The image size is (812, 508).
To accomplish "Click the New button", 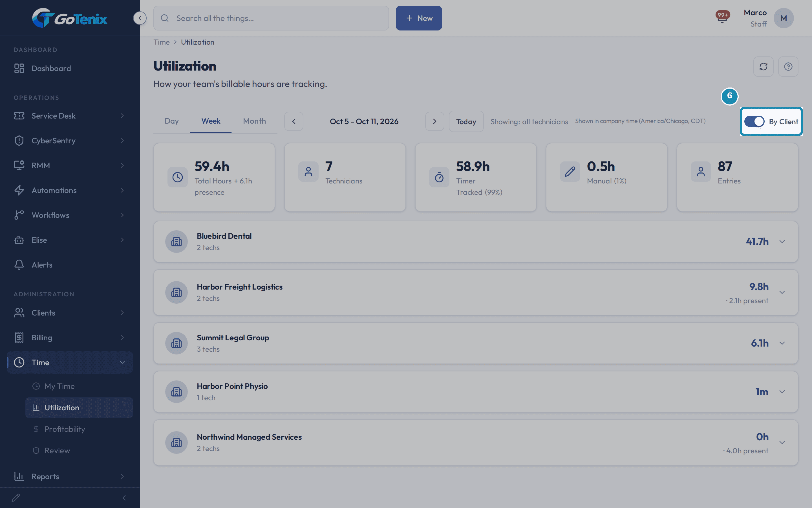I will click(x=419, y=18).
